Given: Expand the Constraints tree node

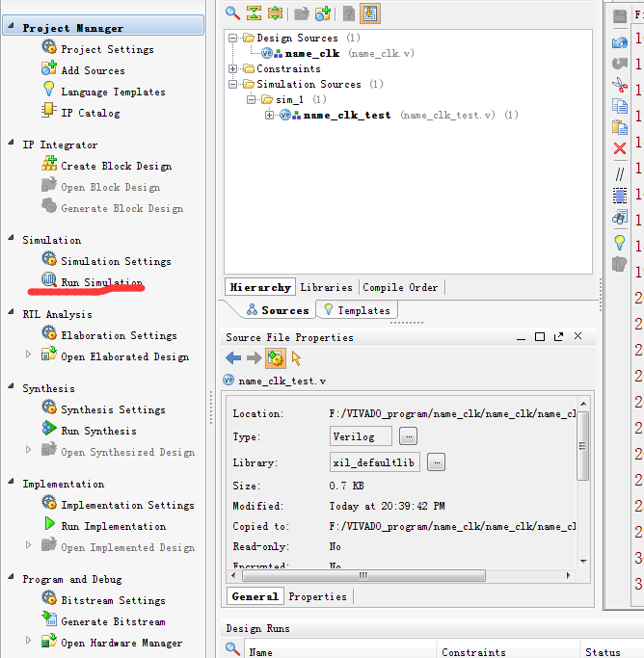Looking at the screenshot, I should pos(232,68).
